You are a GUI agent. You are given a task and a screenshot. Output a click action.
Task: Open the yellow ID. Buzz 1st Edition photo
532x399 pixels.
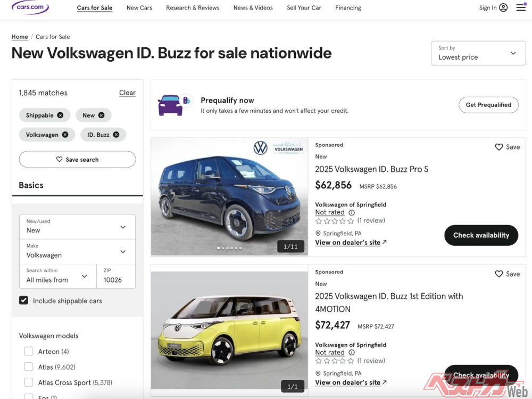(229, 330)
